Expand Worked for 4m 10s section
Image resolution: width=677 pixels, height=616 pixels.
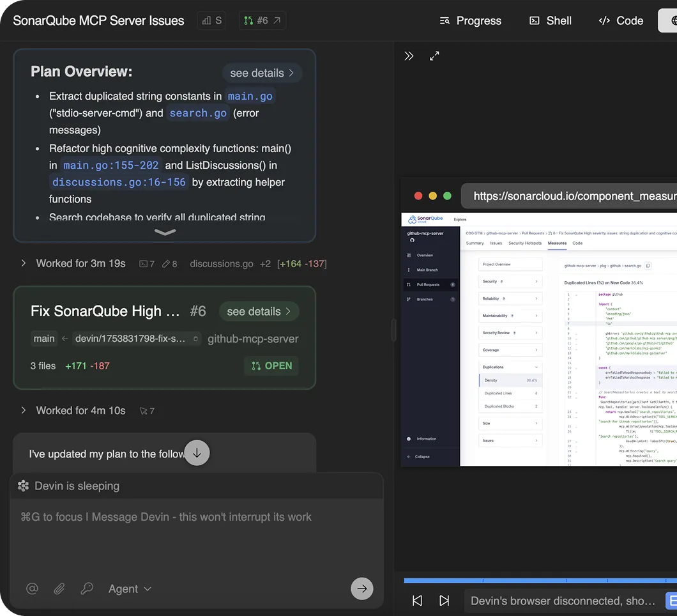pyautogui.click(x=24, y=410)
